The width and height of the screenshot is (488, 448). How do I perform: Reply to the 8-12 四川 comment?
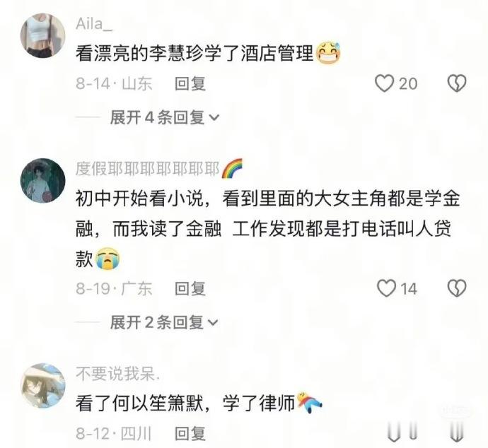coord(190,433)
